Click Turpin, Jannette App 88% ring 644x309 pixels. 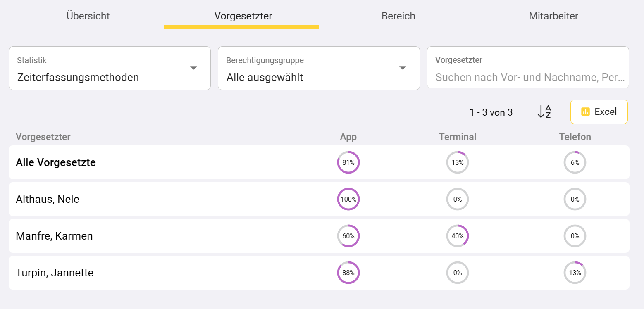click(348, 273)
